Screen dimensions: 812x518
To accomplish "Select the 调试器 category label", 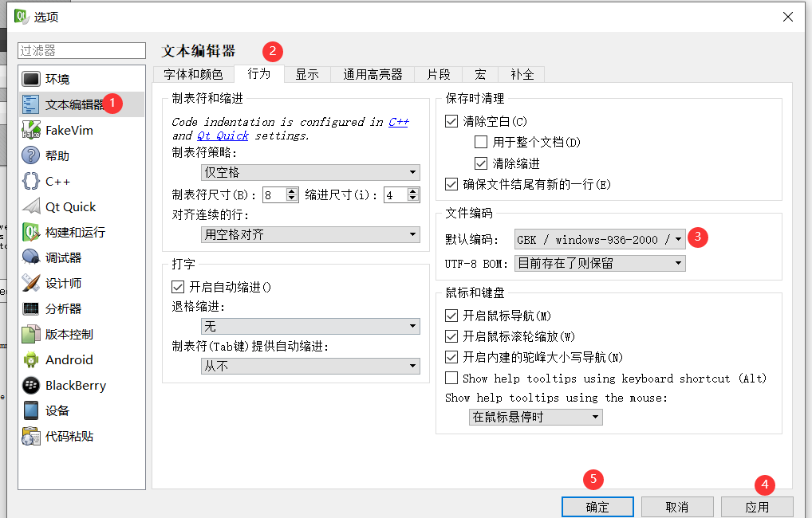I will coord(63,257).
